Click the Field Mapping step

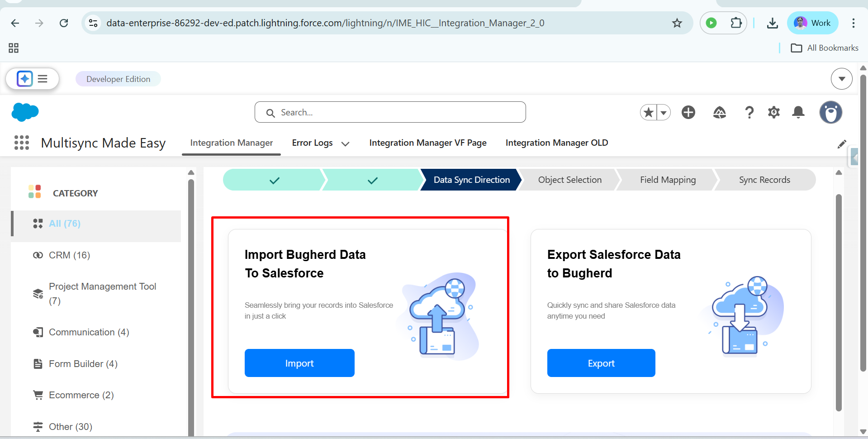668,180
